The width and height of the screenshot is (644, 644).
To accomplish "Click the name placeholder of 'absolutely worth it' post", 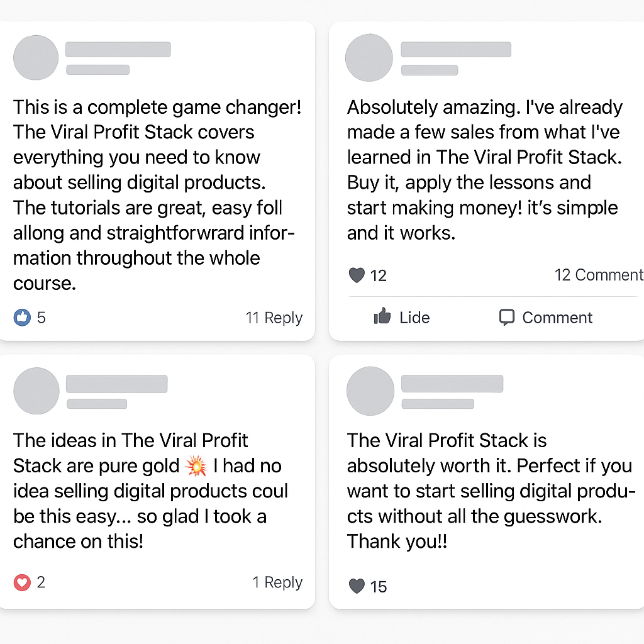I will (x=452, y=384).
